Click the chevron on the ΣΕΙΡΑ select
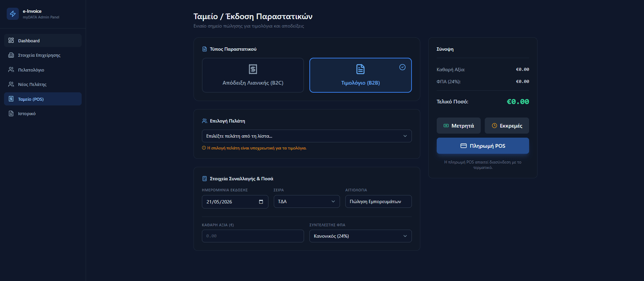This screenshot has height=281, width=644. coord(333,201)
